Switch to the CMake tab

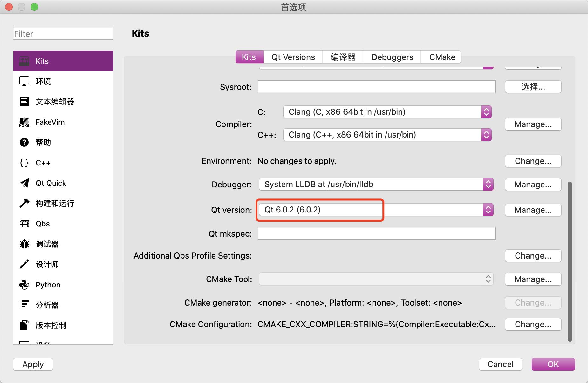[x=442, y=57]
